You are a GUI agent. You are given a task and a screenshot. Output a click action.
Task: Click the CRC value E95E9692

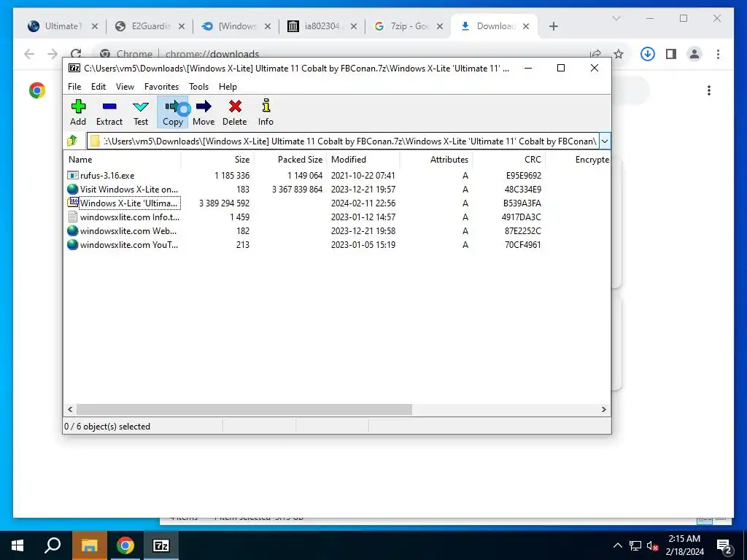(523, 176)
